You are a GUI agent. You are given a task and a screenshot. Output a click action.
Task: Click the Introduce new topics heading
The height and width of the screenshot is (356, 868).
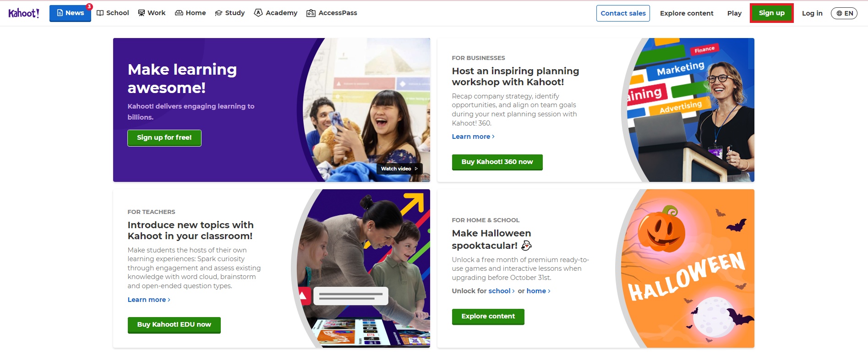191,230
